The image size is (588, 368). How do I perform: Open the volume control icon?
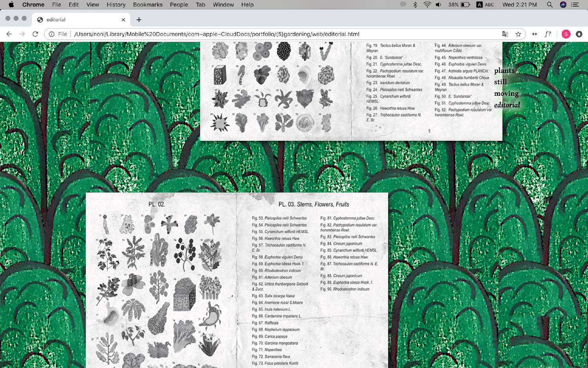pos(438,5)
